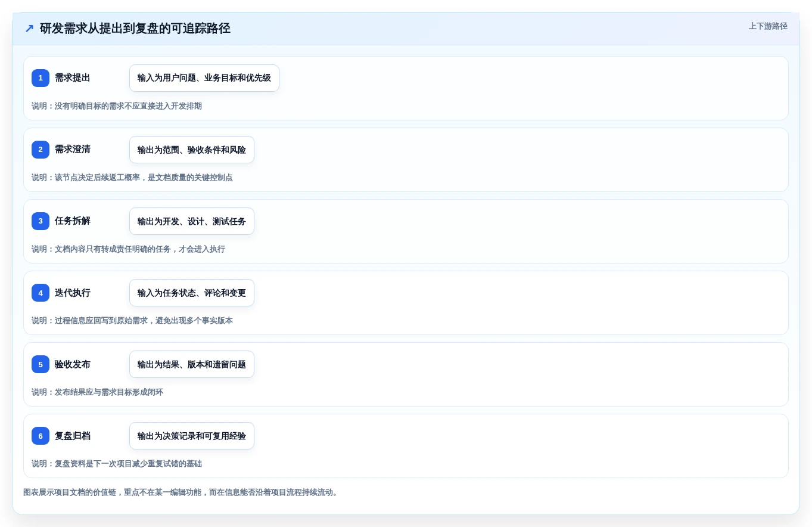Click the 验收发布 step title
This screenshot has height=527, width=812.
[x=73, y=364]
